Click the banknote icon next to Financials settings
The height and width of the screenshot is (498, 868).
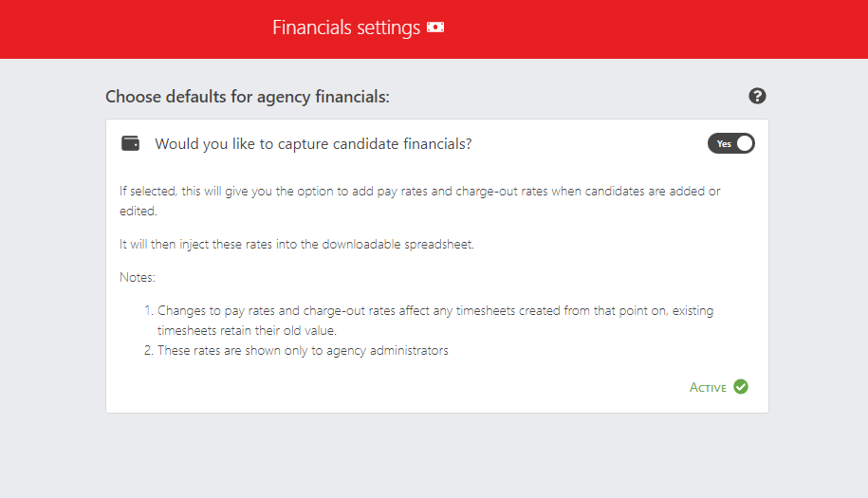point(435,28)
